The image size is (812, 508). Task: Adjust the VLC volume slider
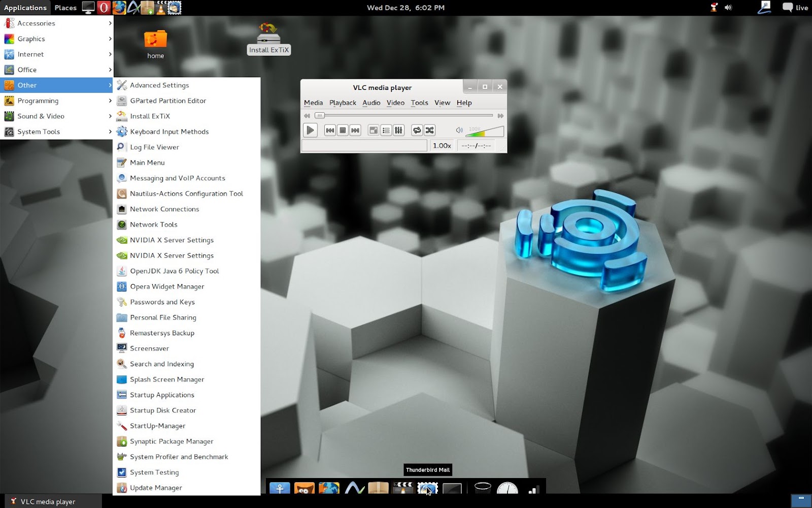click(x=485, y=132)
